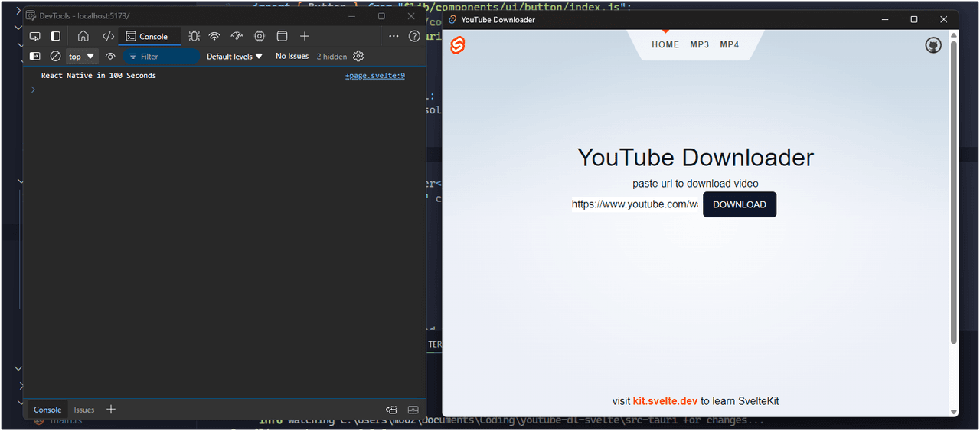Viewport: 980px width, 431px height.
Task: Expand the Default levels dropdown
Action: click(x=234, y=56)
